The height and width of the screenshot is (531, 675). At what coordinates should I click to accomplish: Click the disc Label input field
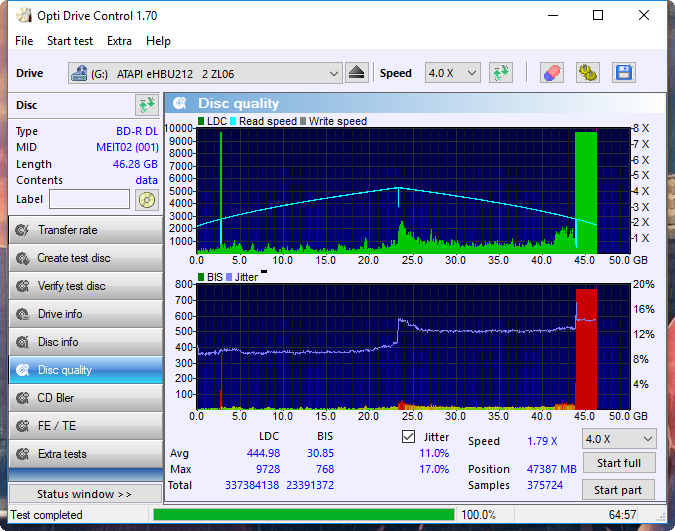coord(90,199)
